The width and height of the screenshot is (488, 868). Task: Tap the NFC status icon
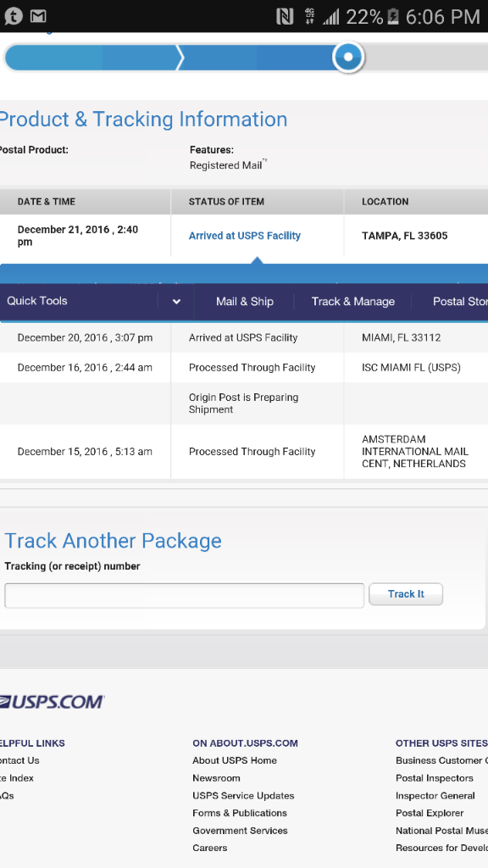tap(285, 17)
